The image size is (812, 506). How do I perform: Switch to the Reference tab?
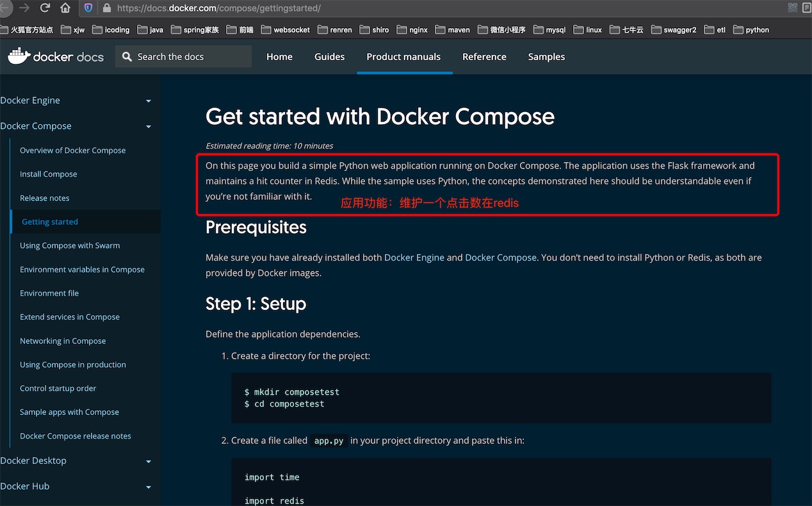[x=484, y=56]
